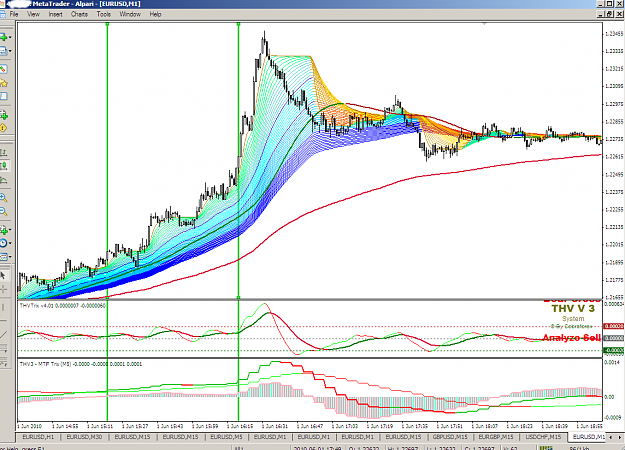Switch to the EURGBP,M15 chart tab

click(x=496, y=437)
